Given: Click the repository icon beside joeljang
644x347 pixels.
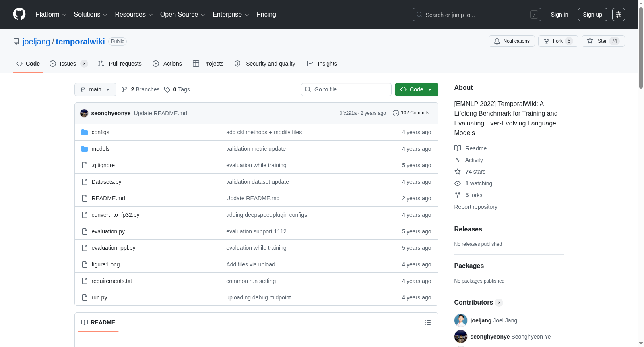Looking at the screenshot, I should coord(16,42).
